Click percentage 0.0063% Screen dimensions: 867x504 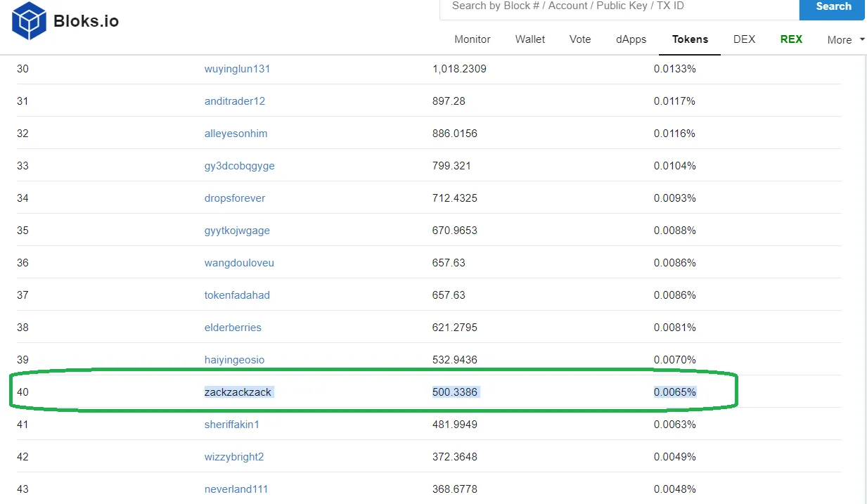tap(675, 425)
